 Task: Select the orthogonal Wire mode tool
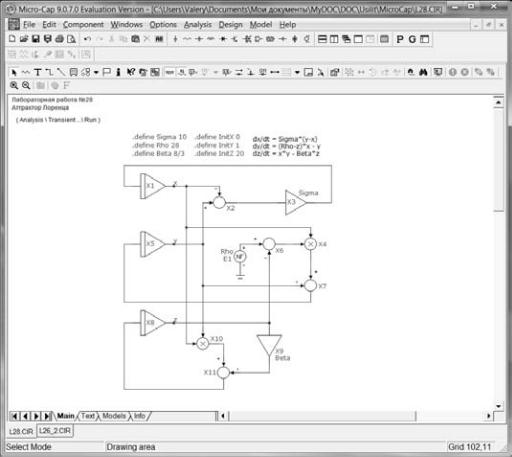point(49,72)
